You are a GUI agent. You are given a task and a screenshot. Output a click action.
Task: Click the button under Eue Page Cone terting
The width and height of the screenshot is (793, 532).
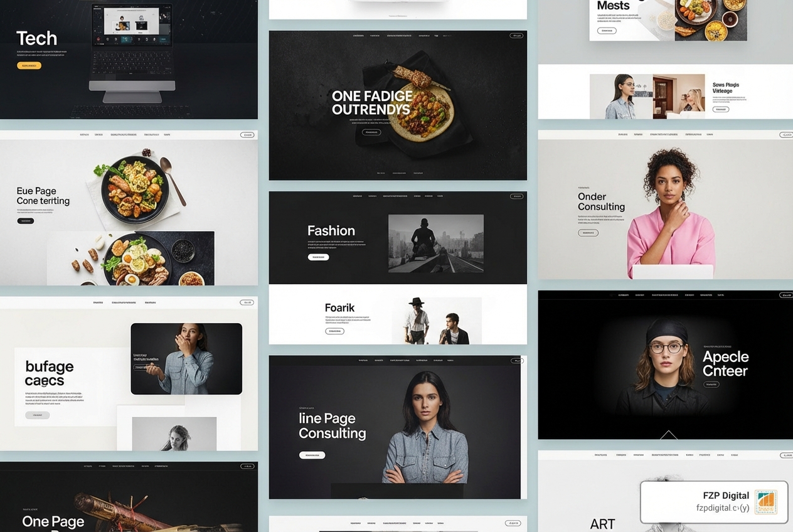(25, 220)
